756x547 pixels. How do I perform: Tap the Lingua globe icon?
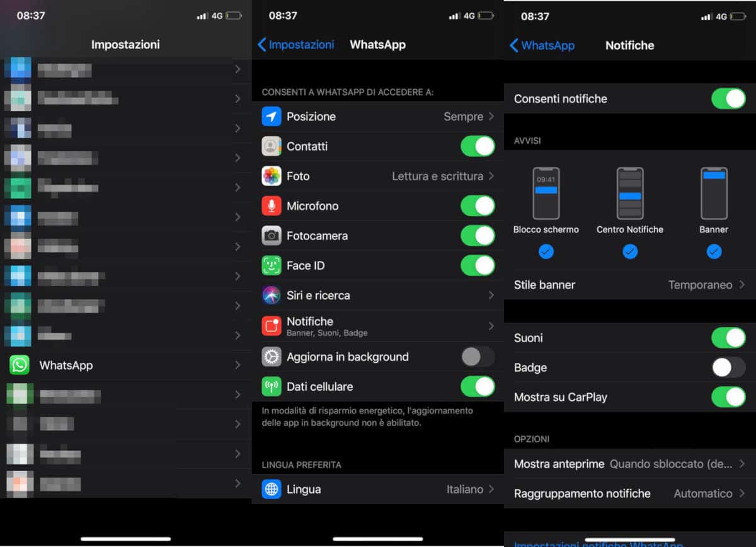272,489
